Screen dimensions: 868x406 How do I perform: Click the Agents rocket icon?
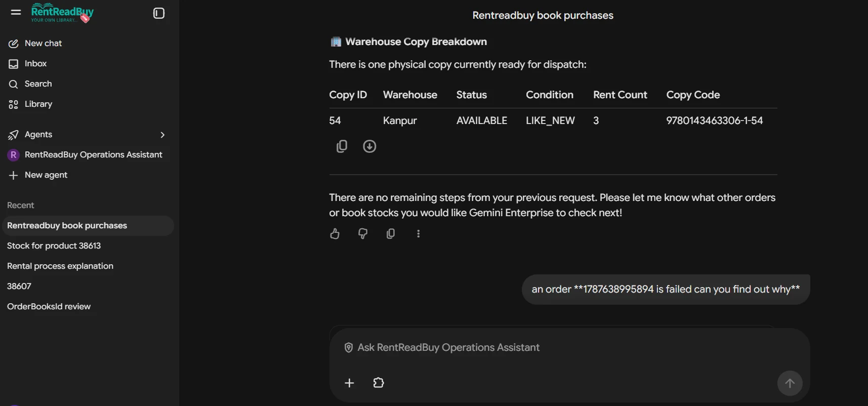click(14, 135)
